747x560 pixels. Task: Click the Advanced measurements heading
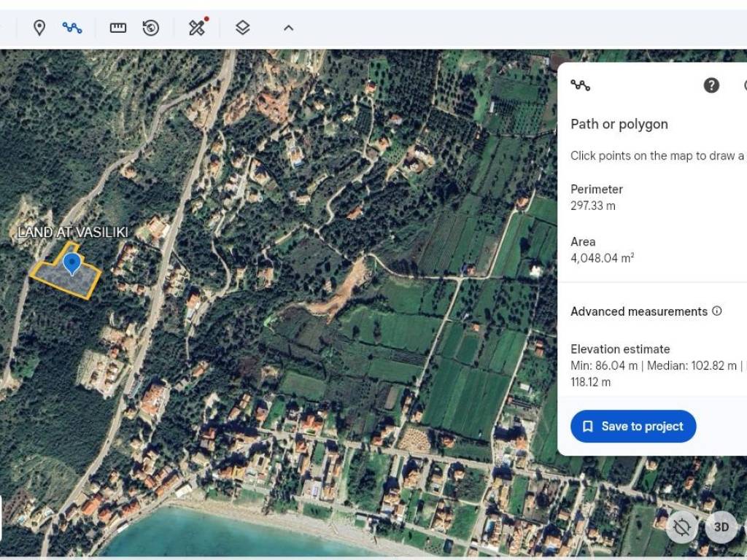(x=638, y=311)
